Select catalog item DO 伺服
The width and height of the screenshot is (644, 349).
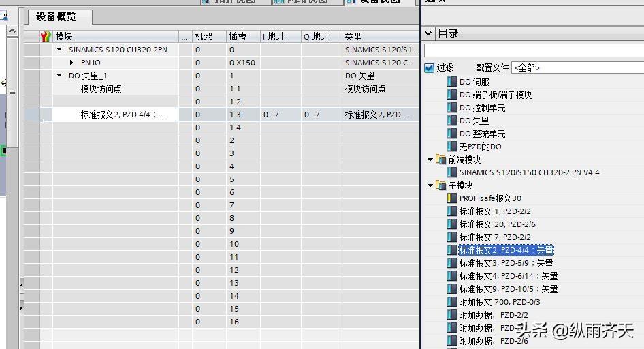coord(474,81)
